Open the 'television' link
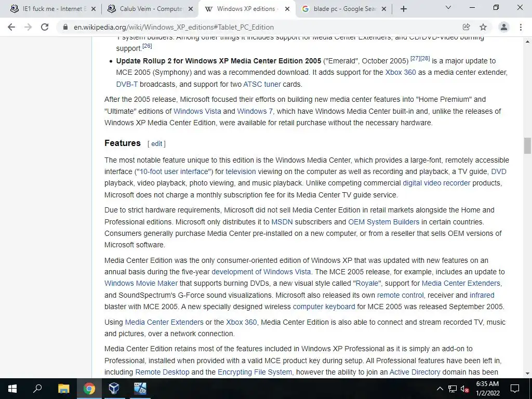 (x=241, y=171)
